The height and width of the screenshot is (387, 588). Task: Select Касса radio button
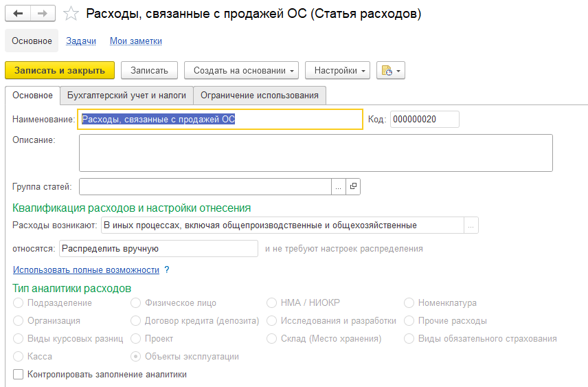click(19, 357)
